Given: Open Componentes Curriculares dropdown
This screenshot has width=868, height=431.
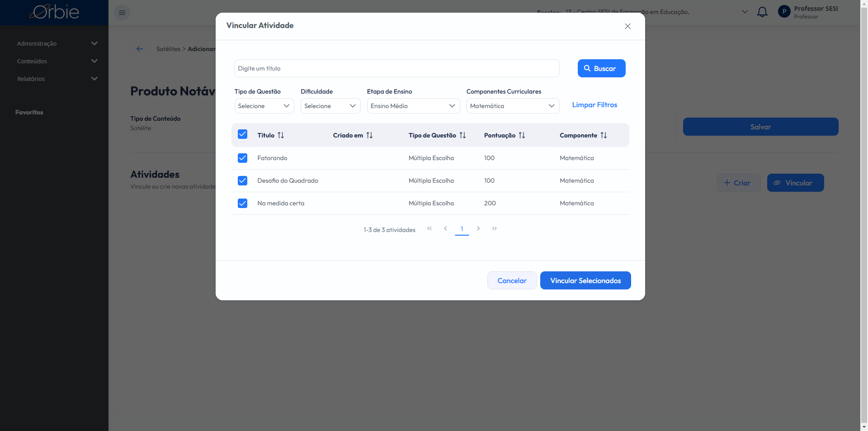Looking at the screenshot, I should tap(512, 106).
